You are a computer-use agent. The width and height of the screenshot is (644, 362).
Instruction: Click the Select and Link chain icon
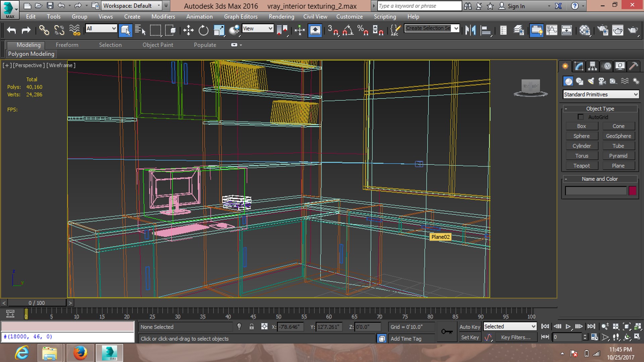click(44, 31)
